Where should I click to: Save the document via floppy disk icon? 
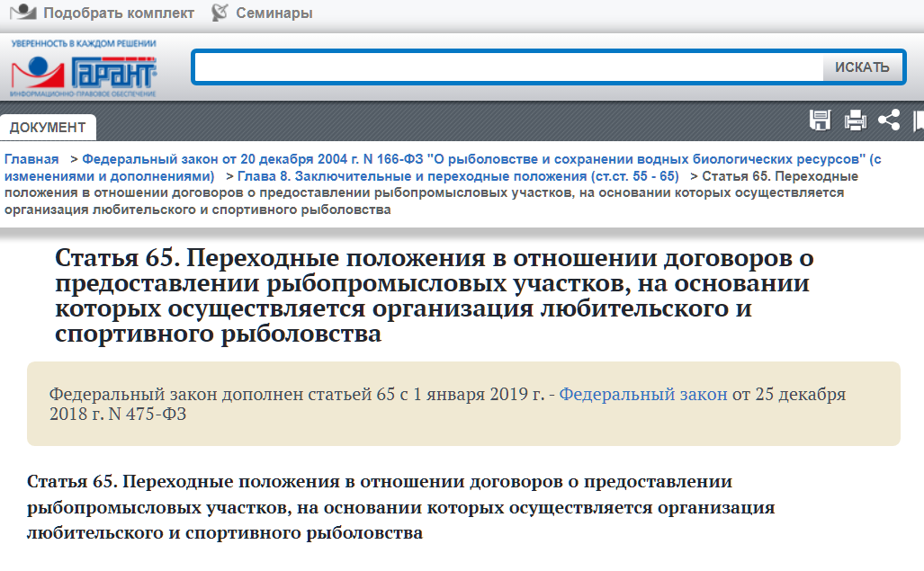coord(820,120)
